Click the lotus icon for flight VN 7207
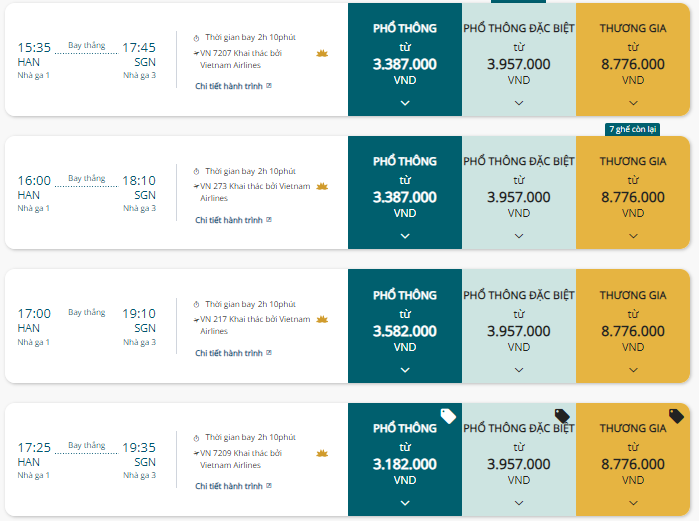The height and width of the screenshot is (521, 699). coord(322,53)
